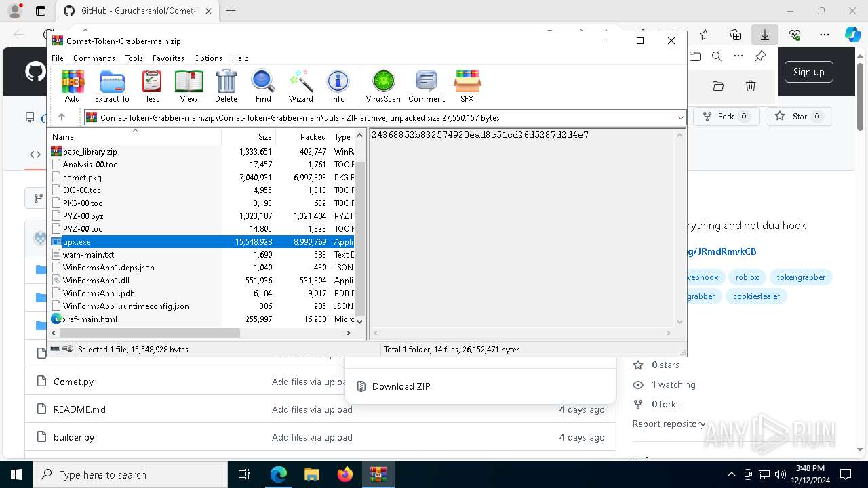Open File Explorer from taskbar

(x=312, y=474)
